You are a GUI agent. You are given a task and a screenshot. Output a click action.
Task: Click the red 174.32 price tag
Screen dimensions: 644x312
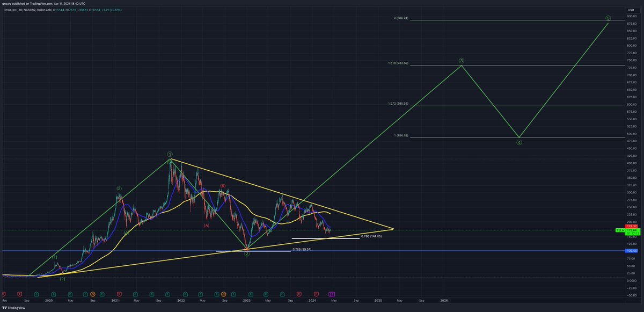coord(632,227)
